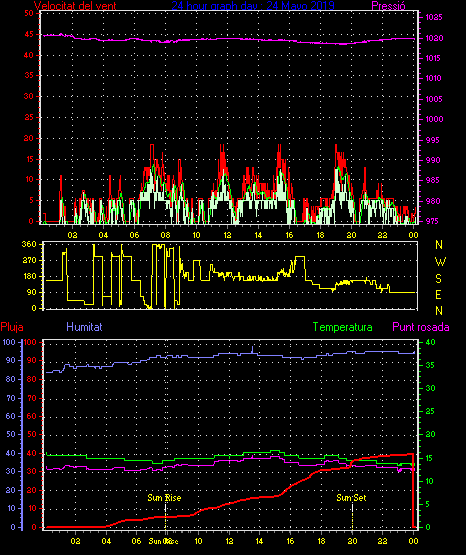Image resolution: width=466 pixels, height=555 pixels.
Task: Click hour label 18 under the wind chart
Action: (x=320, y=235)
